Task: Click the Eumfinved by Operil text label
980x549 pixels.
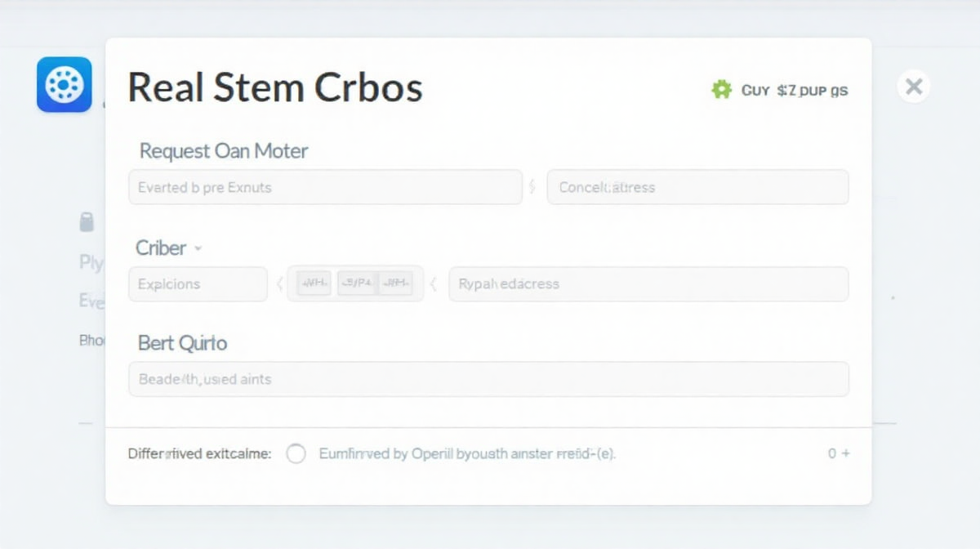Action: coord(466,453)
